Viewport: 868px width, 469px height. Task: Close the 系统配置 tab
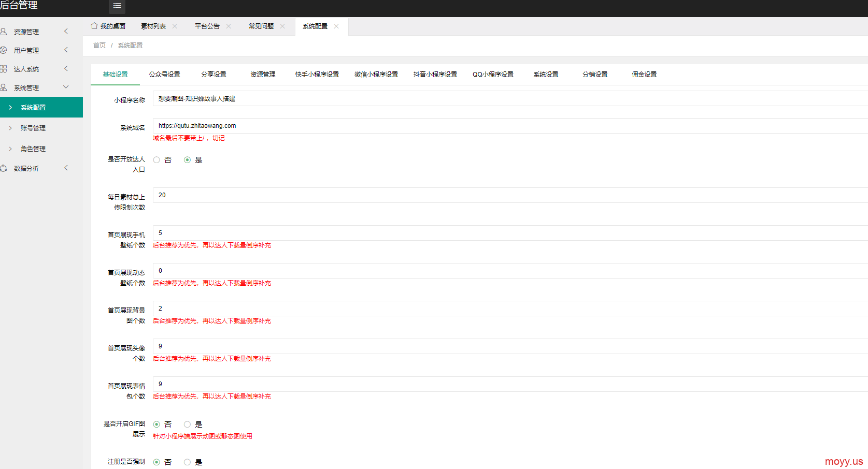click(336, 26)
